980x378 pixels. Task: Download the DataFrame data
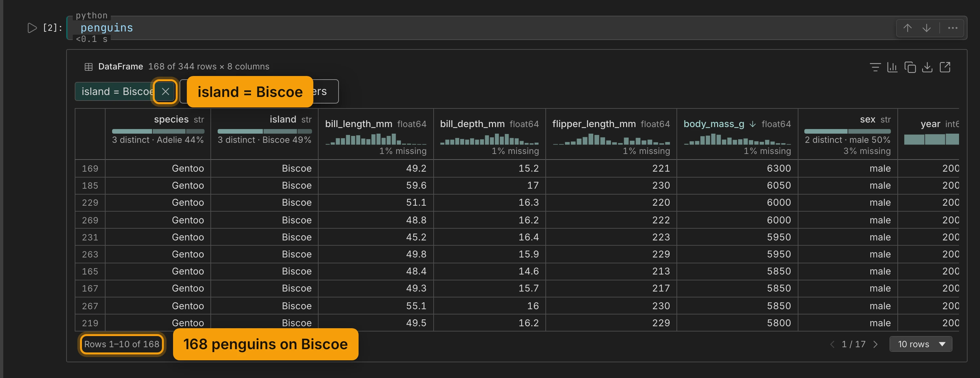[928, 67]
